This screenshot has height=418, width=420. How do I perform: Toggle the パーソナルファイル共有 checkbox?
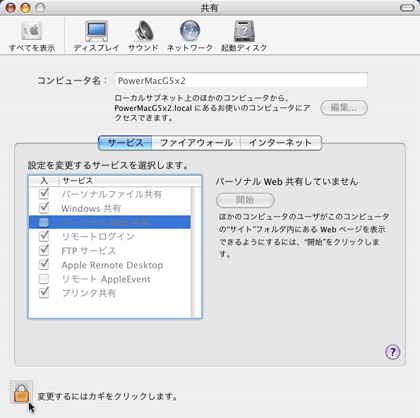click(44, 194)
